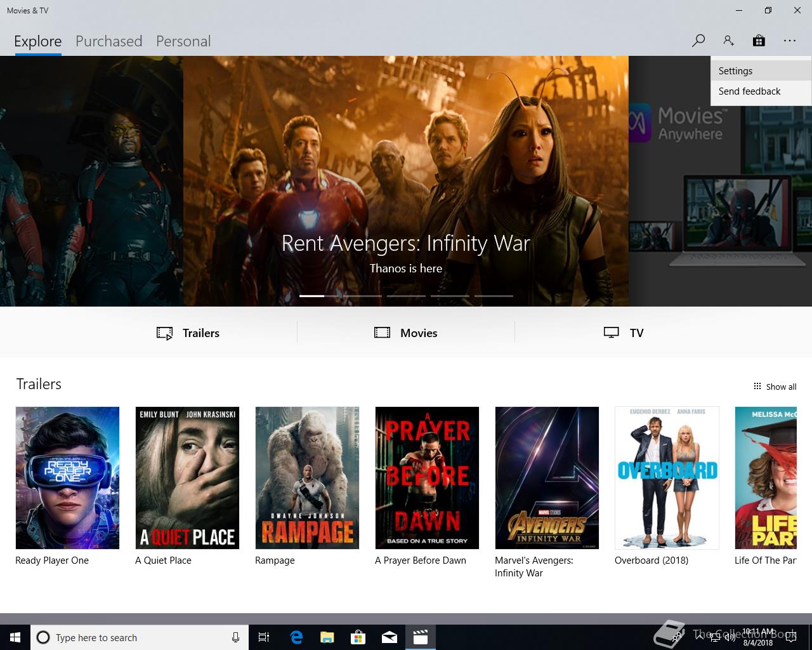Select the fourth carousel page indicator
The image size is (812, 650).
pyautogui.click(x=450, y=296)
